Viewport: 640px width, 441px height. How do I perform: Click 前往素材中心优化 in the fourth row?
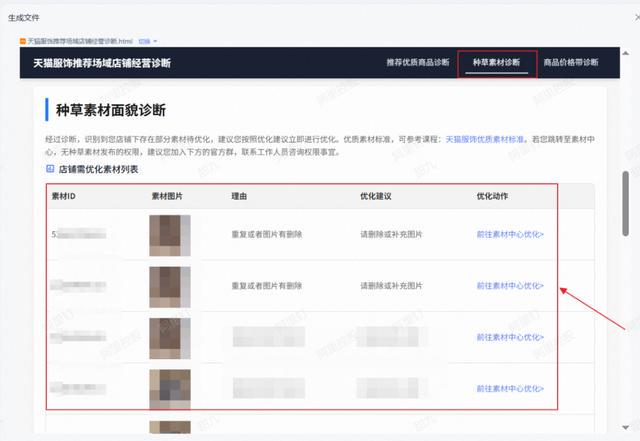coord(510,388)
